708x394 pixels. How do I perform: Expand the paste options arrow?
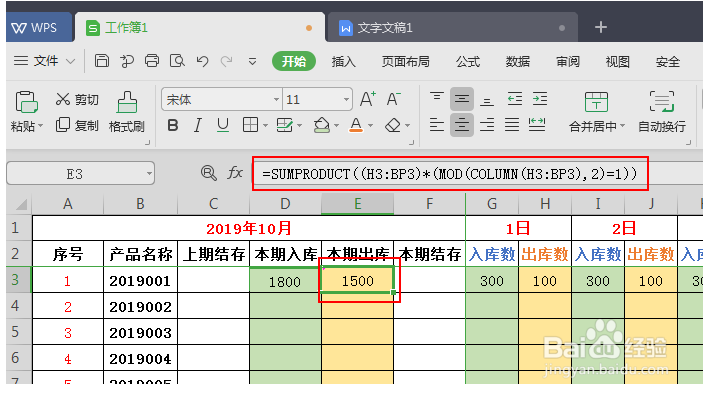(41, 126)
